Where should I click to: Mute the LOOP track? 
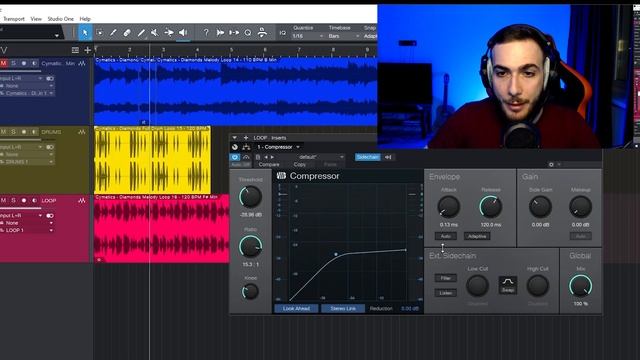[x=4, y=200]
